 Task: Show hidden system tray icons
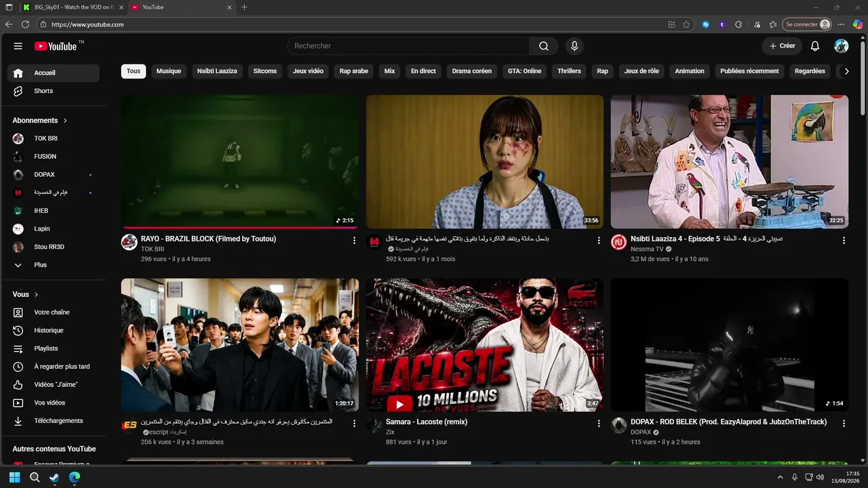(x=780, y=477)
